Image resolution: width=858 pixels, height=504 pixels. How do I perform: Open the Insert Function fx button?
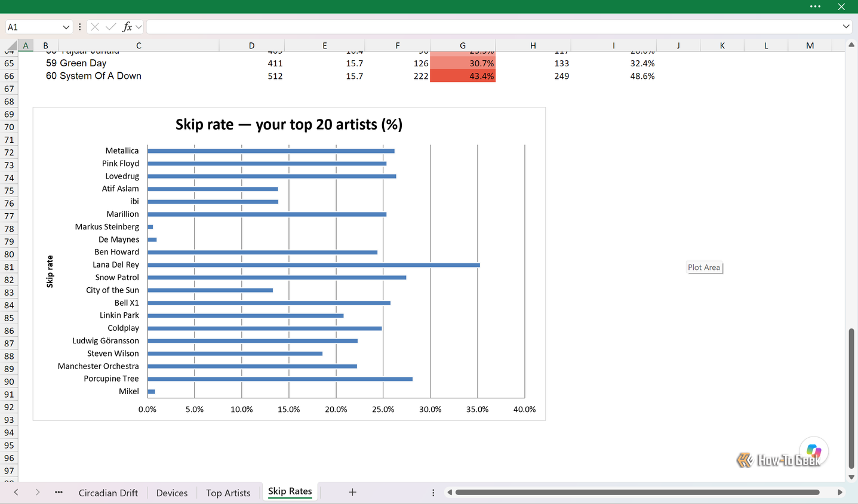127,27
